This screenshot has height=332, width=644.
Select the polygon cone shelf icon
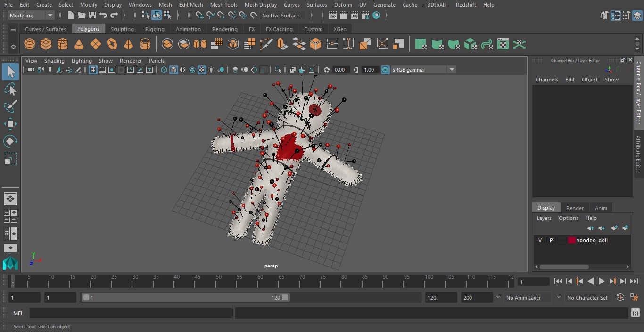click(79, 44)
